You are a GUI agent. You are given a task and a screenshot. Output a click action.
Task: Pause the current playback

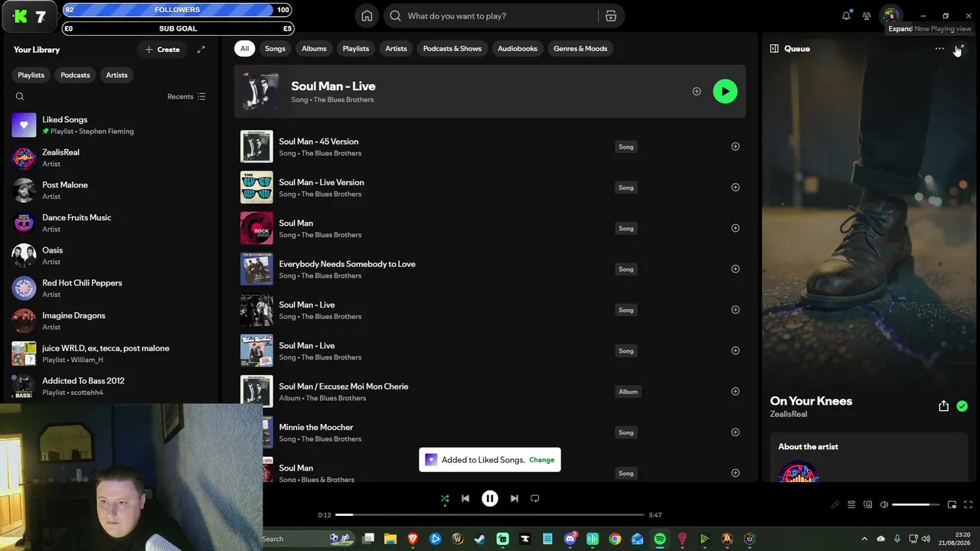490,498
